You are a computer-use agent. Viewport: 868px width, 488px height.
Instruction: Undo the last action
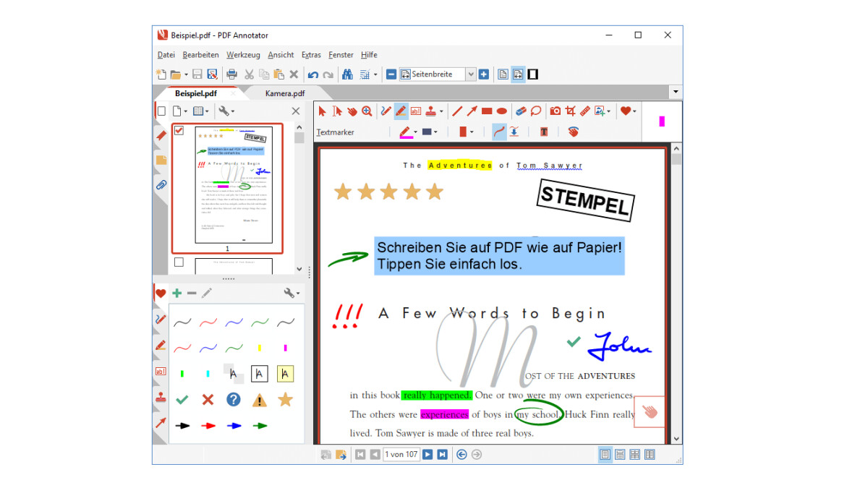pyautogui.click(x=313, y=74)
